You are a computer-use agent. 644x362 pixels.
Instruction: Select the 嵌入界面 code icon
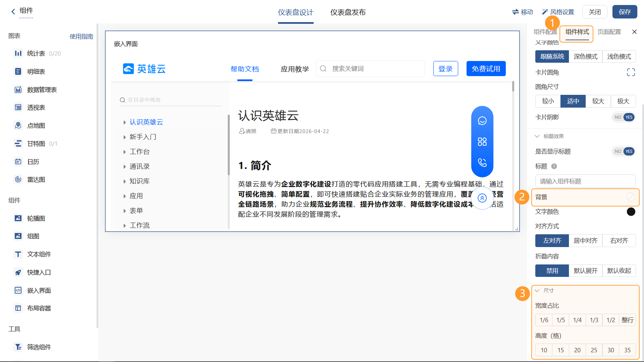click(x=18, y=290)
